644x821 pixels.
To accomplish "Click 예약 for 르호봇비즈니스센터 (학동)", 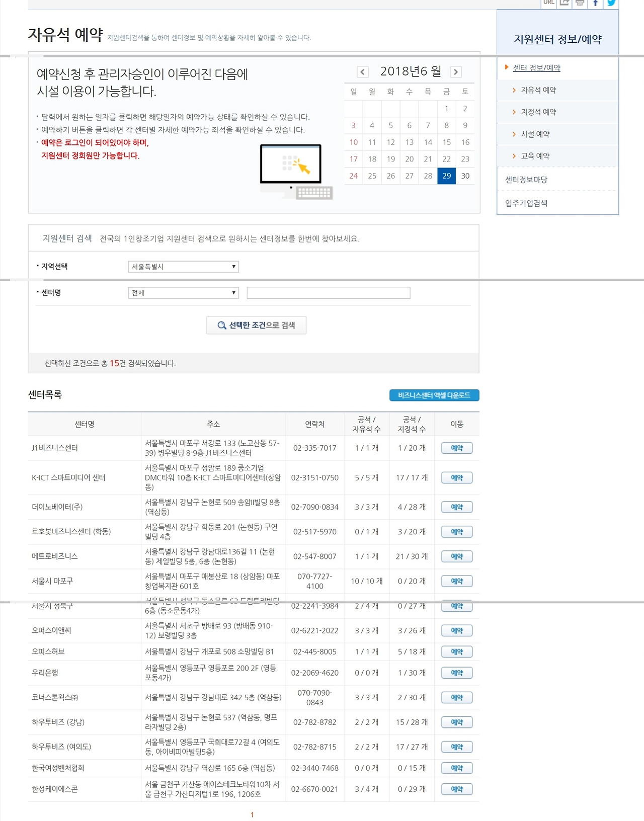I will point(457,532).
